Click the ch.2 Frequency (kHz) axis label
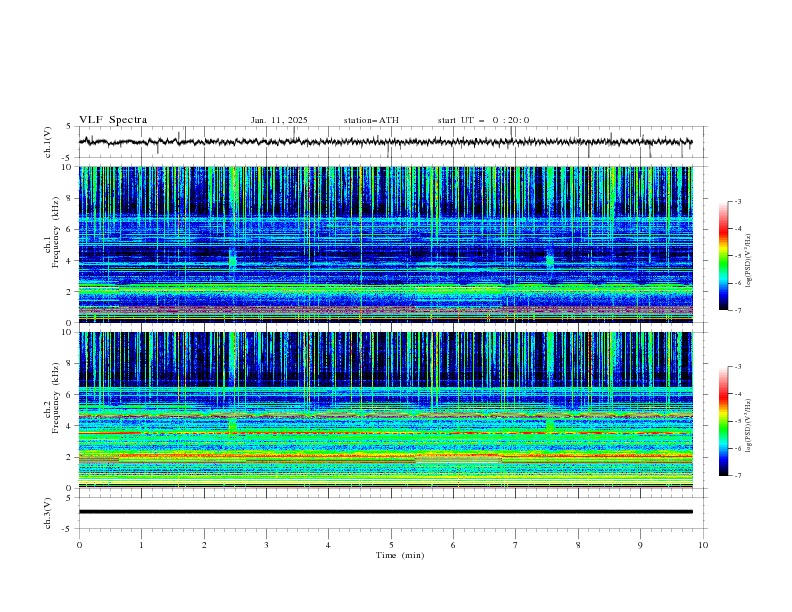Screen dimensions: 792x612 click(x=52, y=397)
